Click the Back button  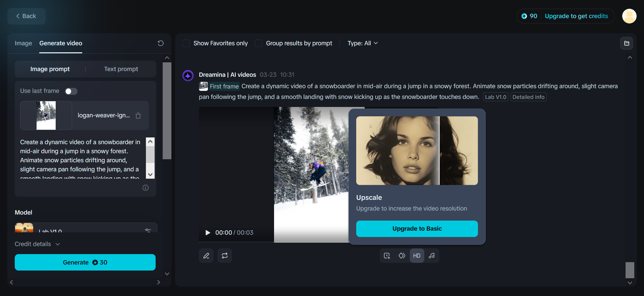[26, 16]
